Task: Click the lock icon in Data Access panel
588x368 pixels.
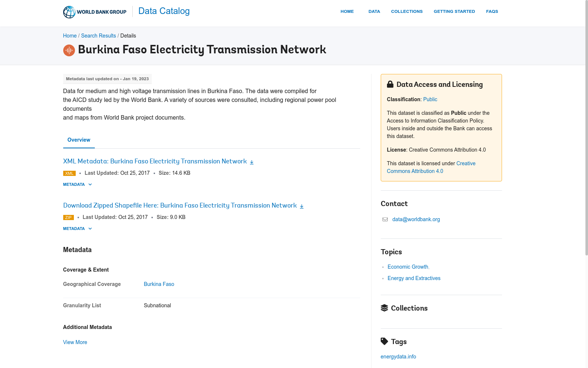Action: tap(390, 84)
